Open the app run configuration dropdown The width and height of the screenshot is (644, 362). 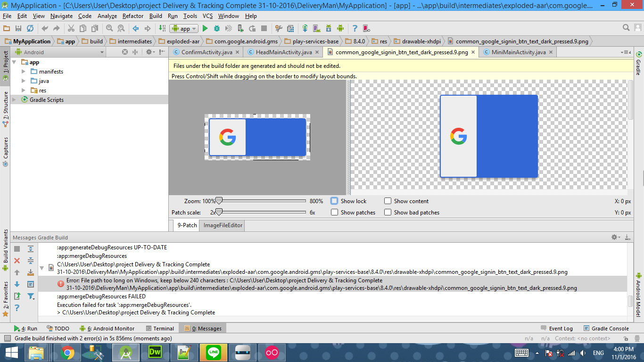pyautogui.click(x=184, y=29)
